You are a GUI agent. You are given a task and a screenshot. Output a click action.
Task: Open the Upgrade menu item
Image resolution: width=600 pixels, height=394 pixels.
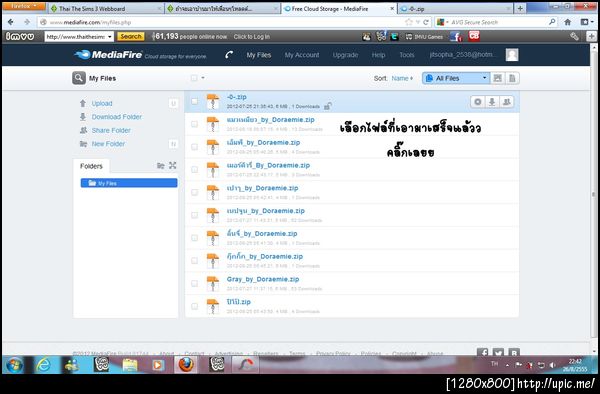click(345, 55)
